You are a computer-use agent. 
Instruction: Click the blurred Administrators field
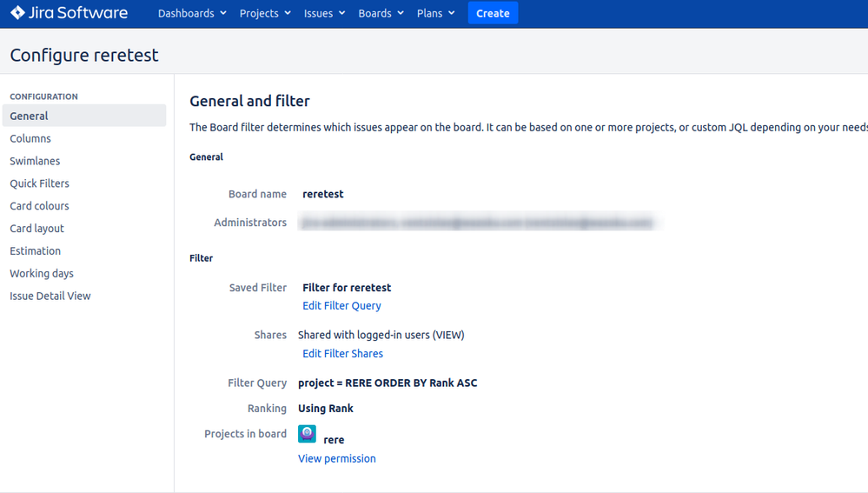coord(477,223)
